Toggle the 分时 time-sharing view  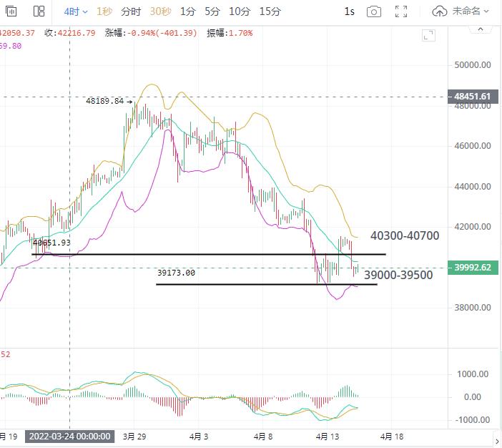click(131, 11)
